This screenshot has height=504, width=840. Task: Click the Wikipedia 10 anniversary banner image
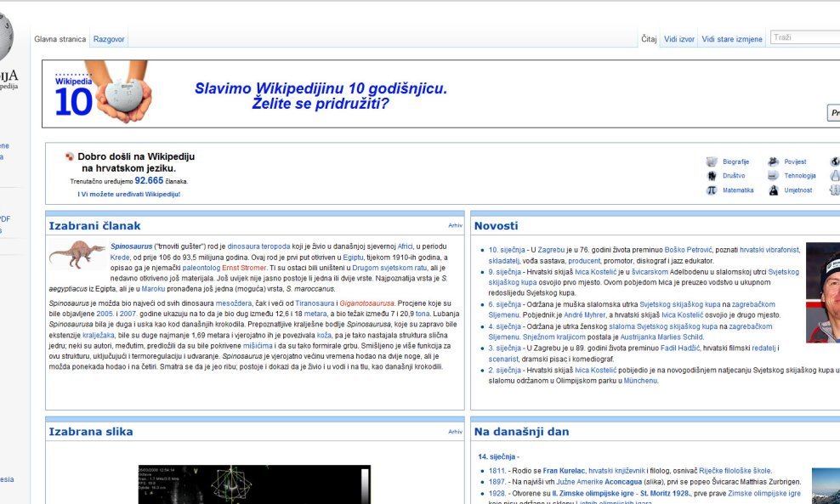(x=104, y=93)
